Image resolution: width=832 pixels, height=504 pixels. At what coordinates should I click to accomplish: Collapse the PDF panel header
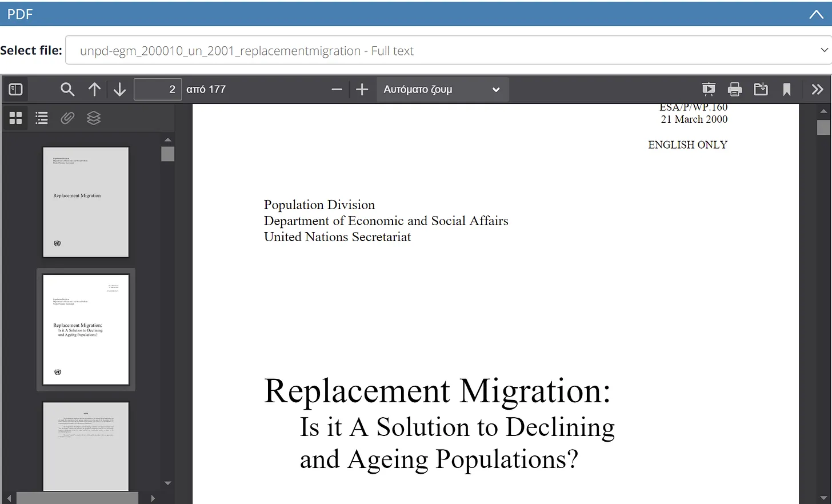click(x=816, y=14)
